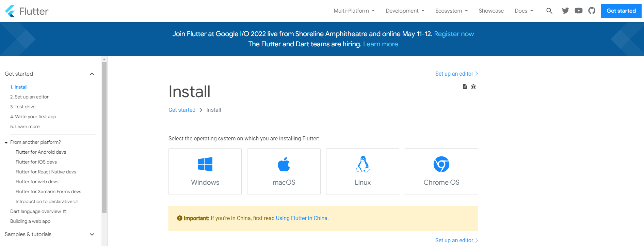Follow the hiring Learn more link
The image size is (644, 246).
pyautogui.click(x=381, y=44)
